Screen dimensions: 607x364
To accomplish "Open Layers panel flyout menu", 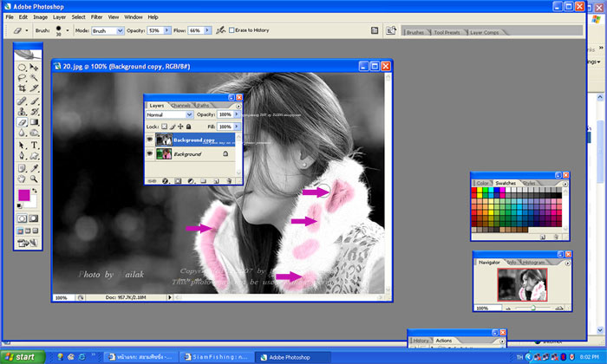I will [x=238, y=106].
